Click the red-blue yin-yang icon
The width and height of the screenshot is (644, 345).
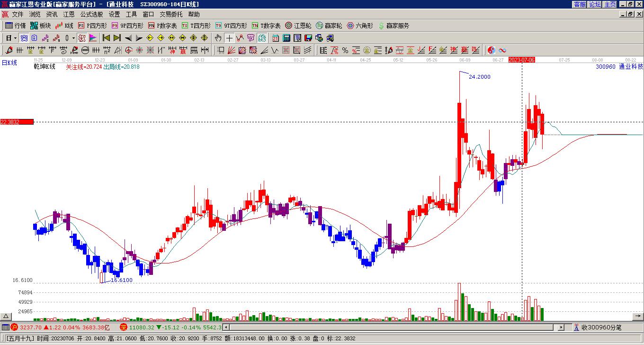pyautogui.click(x=492, y=50)
